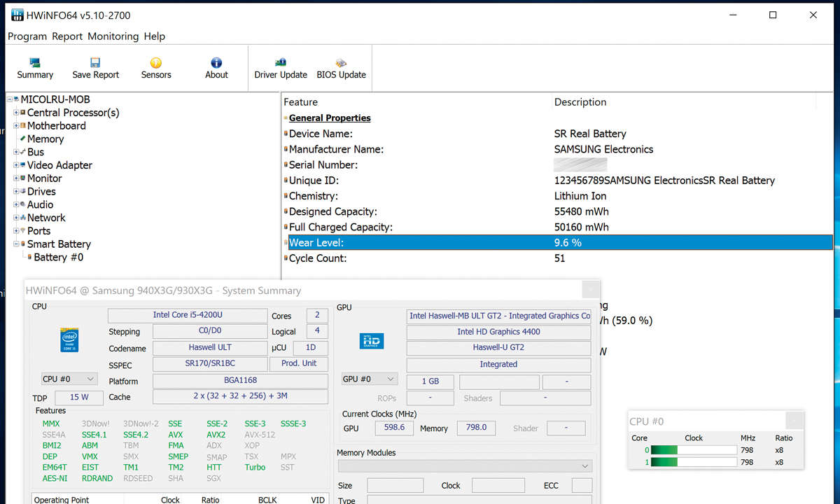Select the Cycle Count row

[x=558, y=258]
